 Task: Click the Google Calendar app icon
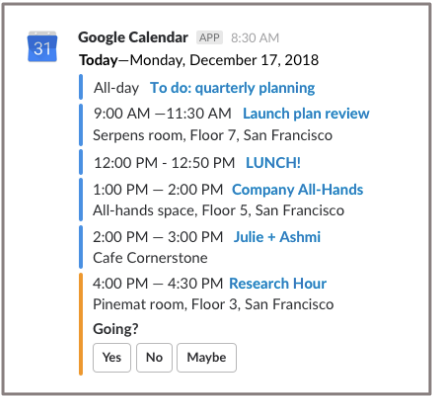tap(42, 47)
